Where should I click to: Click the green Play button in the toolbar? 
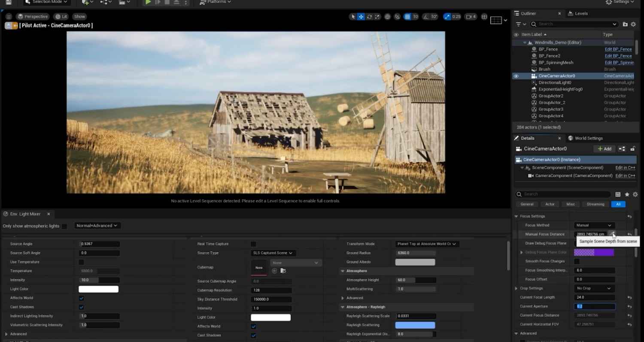pyautogui.click(x=148, y=2)
